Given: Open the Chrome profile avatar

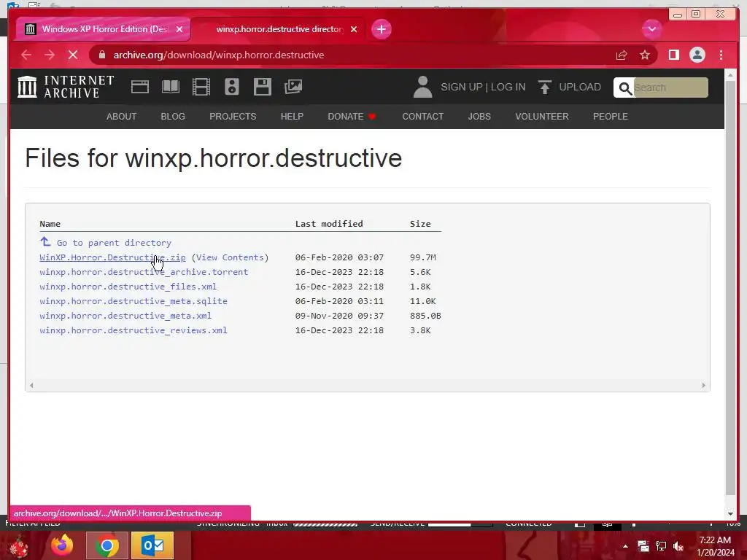Looking at the screenshot, I should pos(697,55).
